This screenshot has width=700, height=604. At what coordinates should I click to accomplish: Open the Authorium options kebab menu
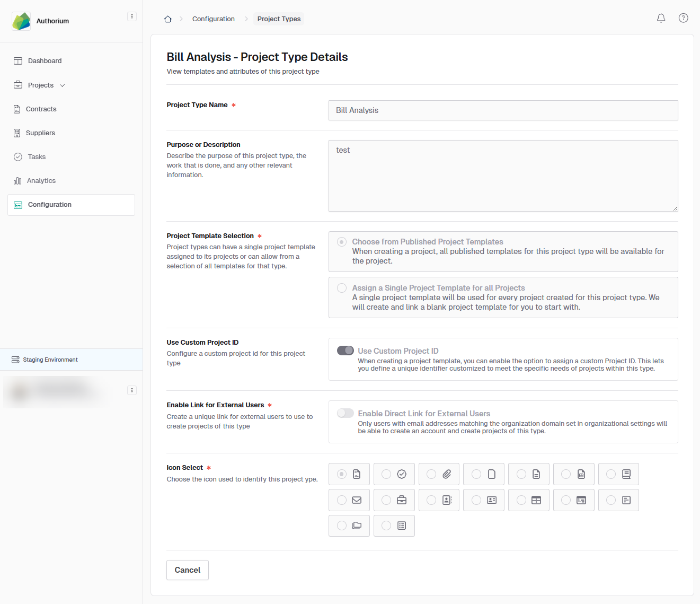click(x=132, y=16)
